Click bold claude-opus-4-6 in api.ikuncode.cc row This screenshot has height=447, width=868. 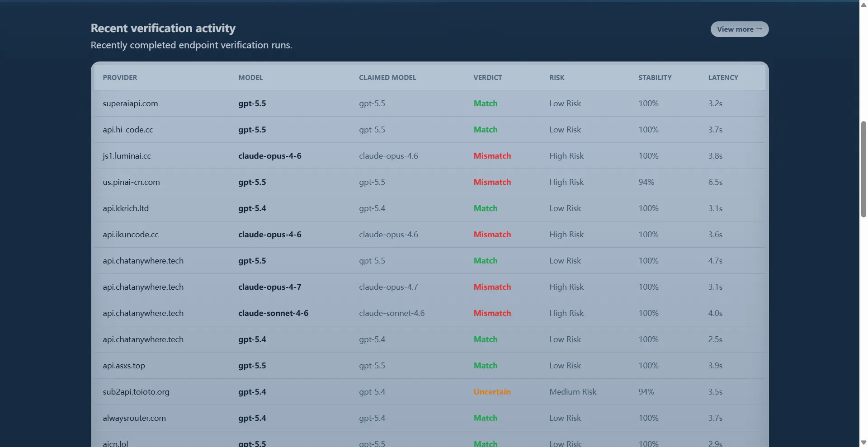click(270, 235)
